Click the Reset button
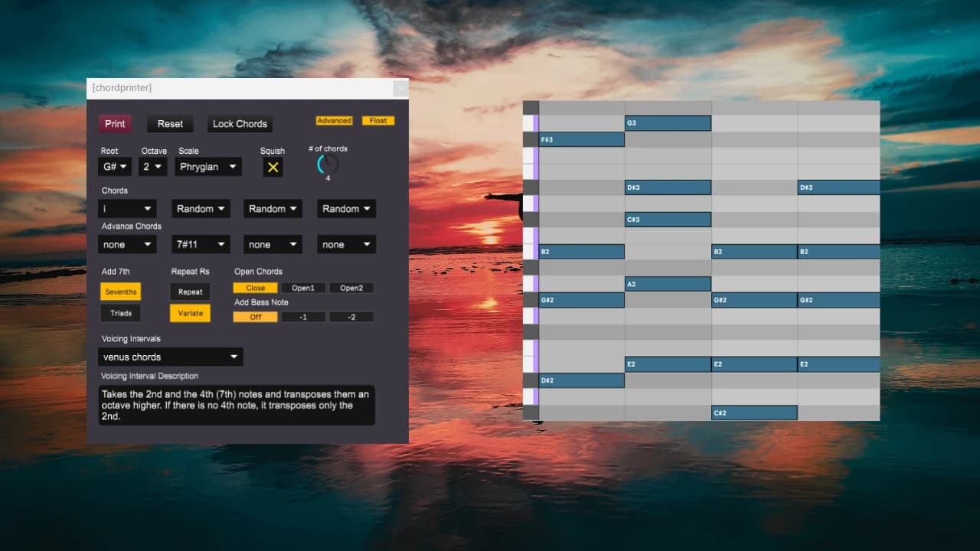 [x=170, y=124]
